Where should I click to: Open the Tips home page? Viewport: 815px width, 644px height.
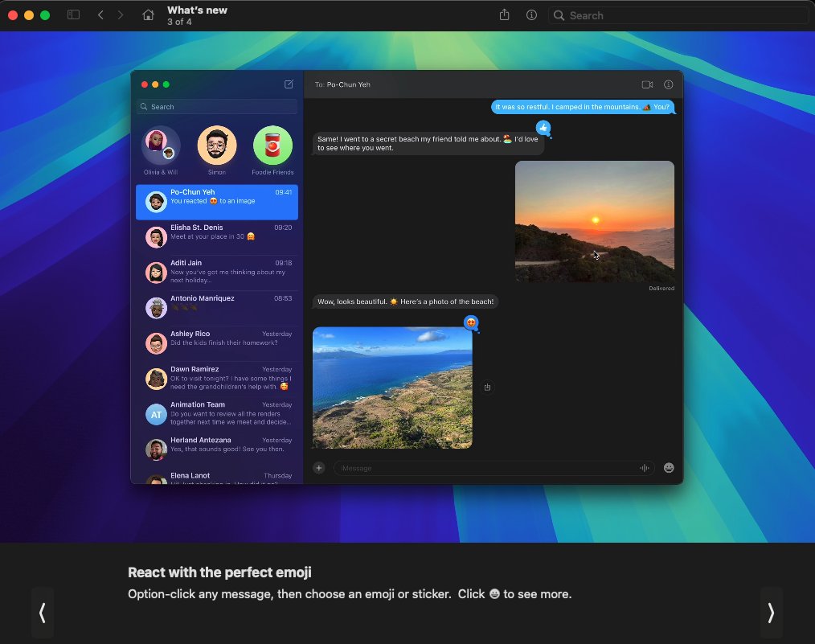point(148,15)
